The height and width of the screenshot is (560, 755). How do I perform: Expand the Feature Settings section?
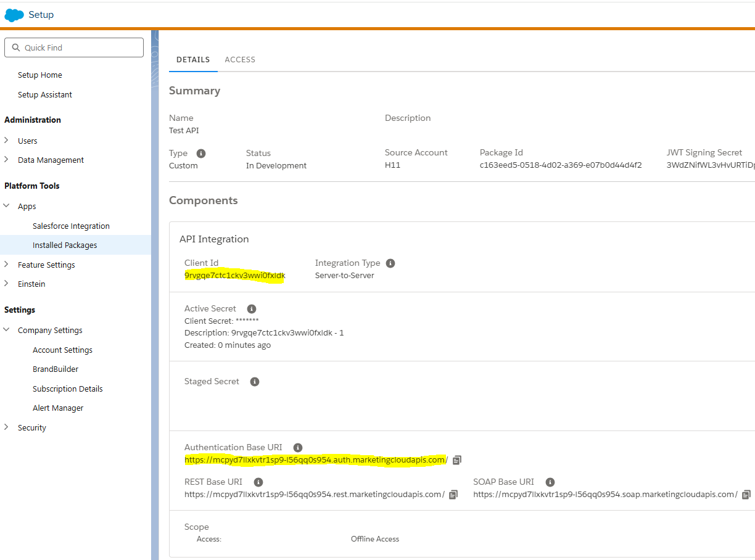click(x=7, y=265)
